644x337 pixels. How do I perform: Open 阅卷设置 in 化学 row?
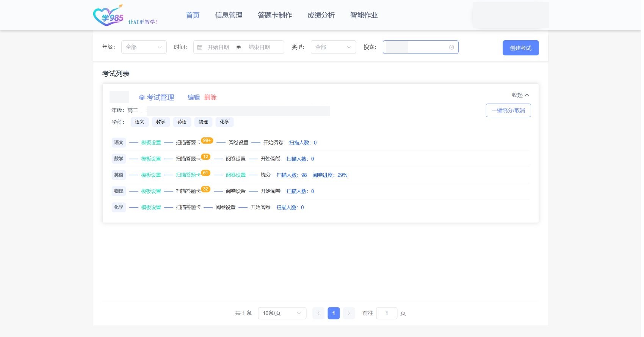point(226,207)
